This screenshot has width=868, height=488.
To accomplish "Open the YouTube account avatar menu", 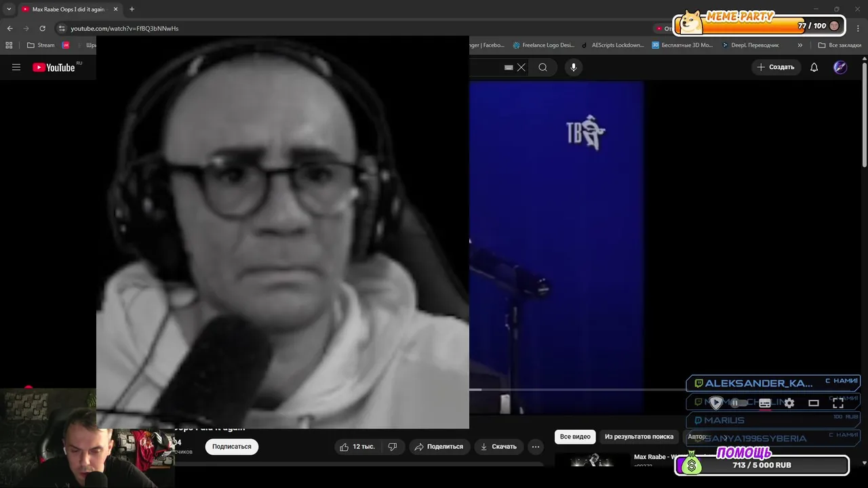I will click(x=840, y=67).
